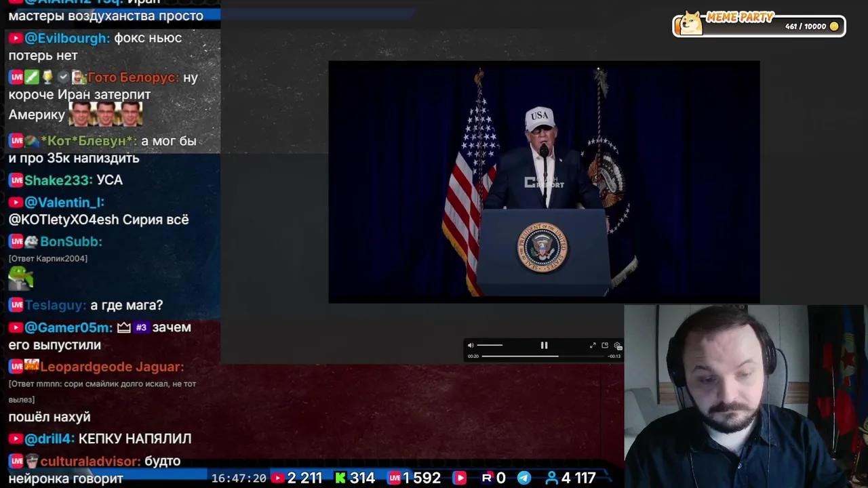The height and width of the screenshot is (488, 868).
Task: Click the YouTube badge before @drill4
Action: coord(16,439)
